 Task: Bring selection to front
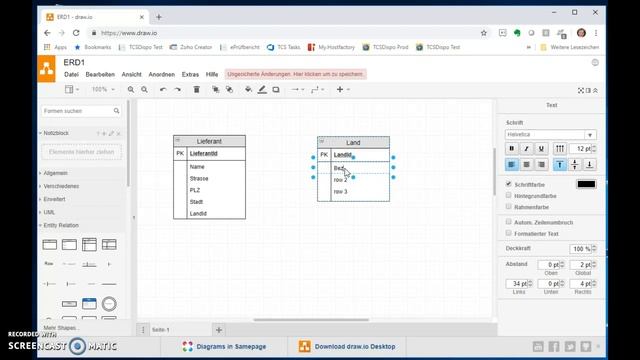[x=216, y=89]
